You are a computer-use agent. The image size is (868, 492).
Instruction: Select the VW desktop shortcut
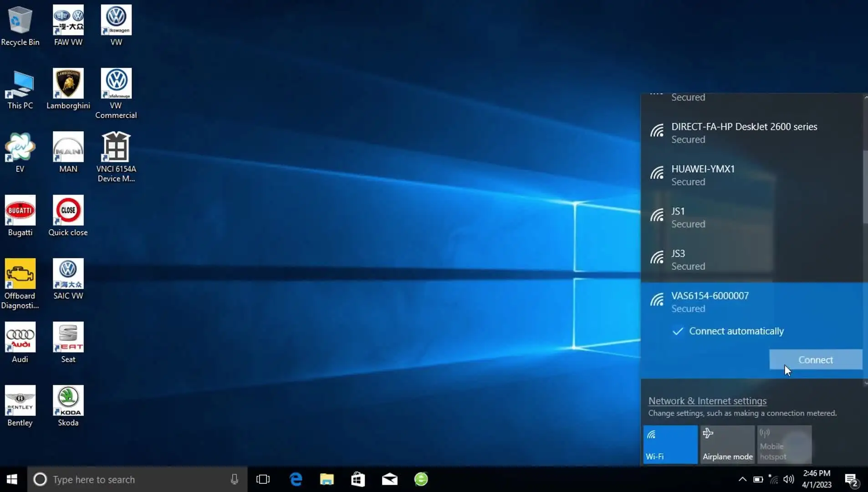[x=116, y=26]
